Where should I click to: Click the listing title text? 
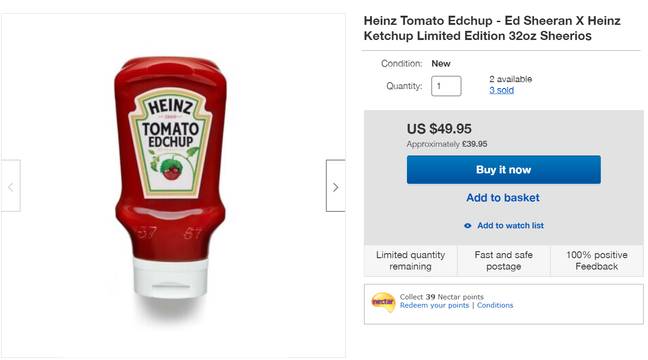[492, 28]
